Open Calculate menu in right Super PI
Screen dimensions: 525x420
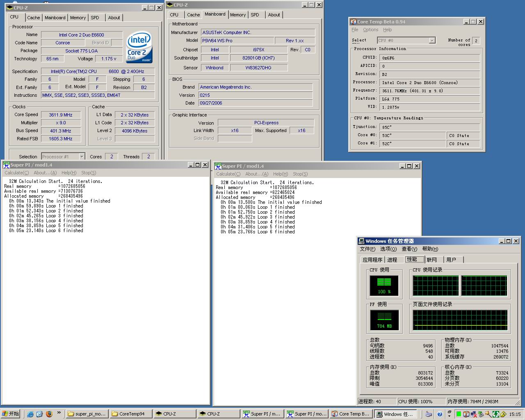[228, 174]
